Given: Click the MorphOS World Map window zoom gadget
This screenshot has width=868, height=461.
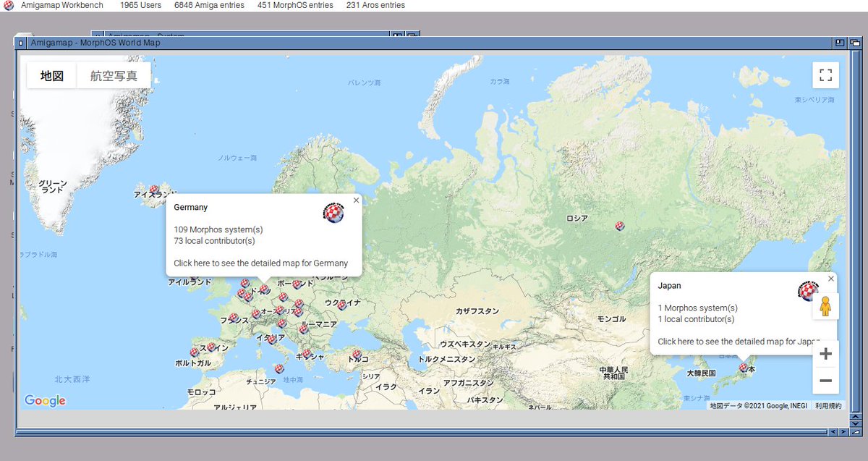Looking at the screenshot, I should [x=838, y=43].
